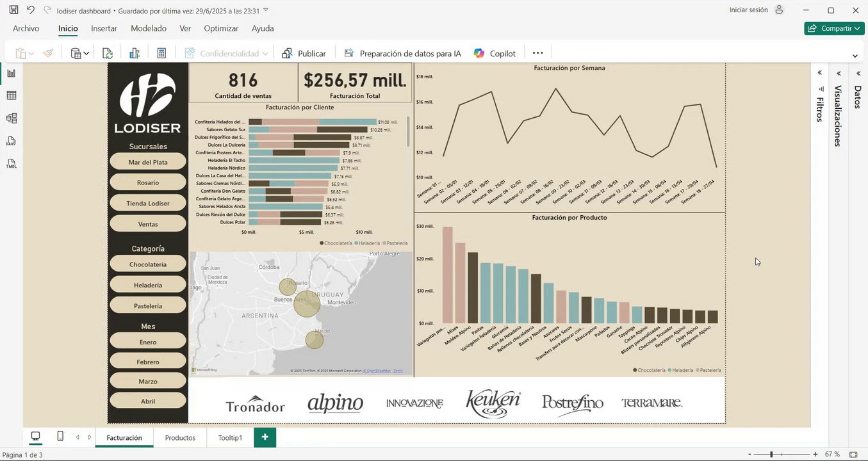Expand the Visualizaciones pane

click(x=839, y=74)
